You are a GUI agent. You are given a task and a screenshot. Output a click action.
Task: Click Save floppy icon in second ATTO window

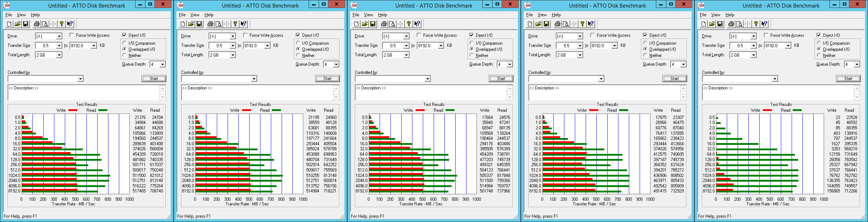(x=199, y=24)
